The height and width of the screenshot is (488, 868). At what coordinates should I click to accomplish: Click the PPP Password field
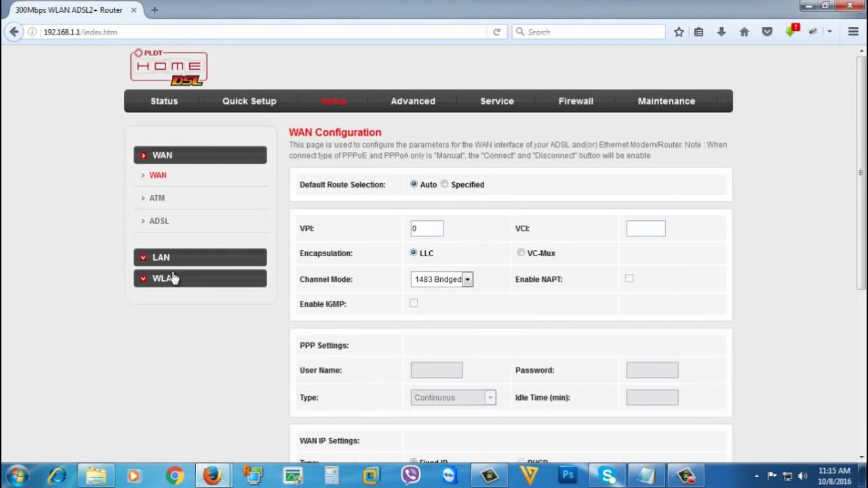click(652, 370)
